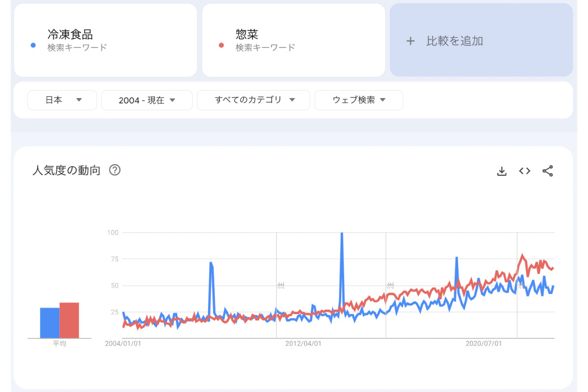Viewport: 588px width, 392px height.
Task: Click the red average bar
Action: point(69,320)
